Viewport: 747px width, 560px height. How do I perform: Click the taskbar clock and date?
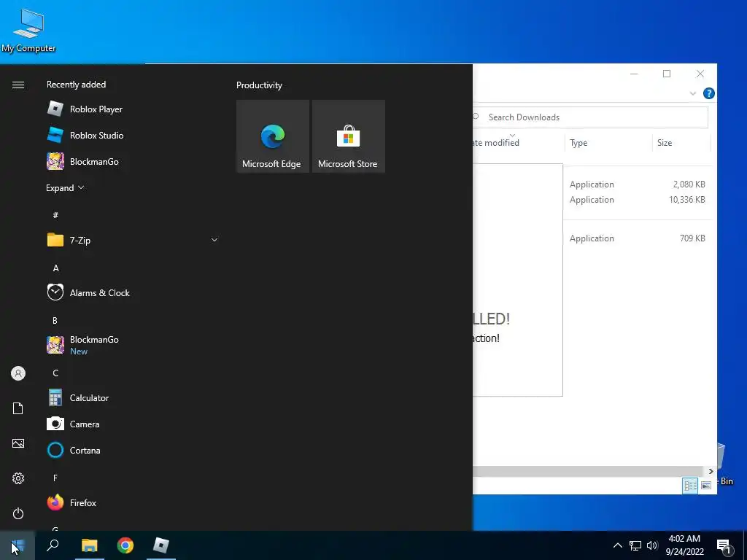[684, 545]
